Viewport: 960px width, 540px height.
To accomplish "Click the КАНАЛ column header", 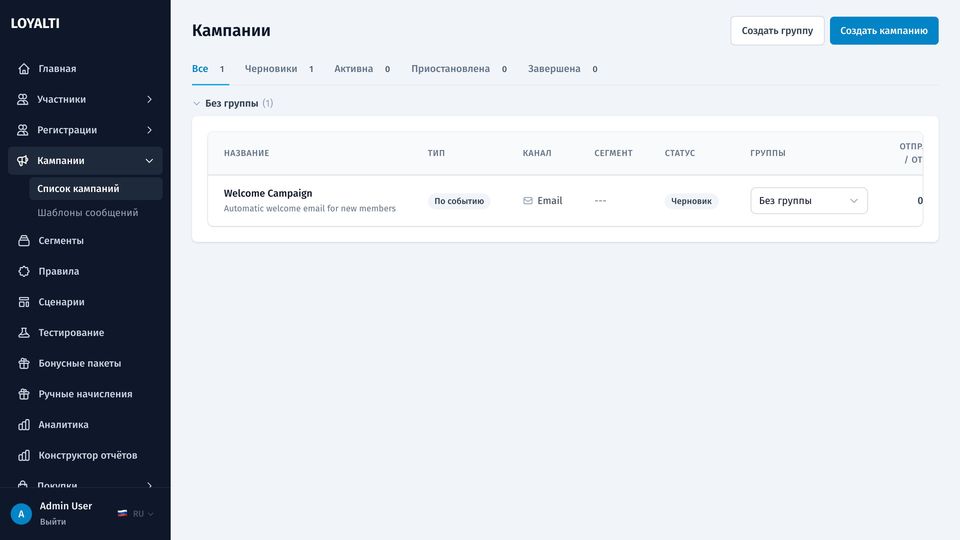I will click(x=537, y=153).
